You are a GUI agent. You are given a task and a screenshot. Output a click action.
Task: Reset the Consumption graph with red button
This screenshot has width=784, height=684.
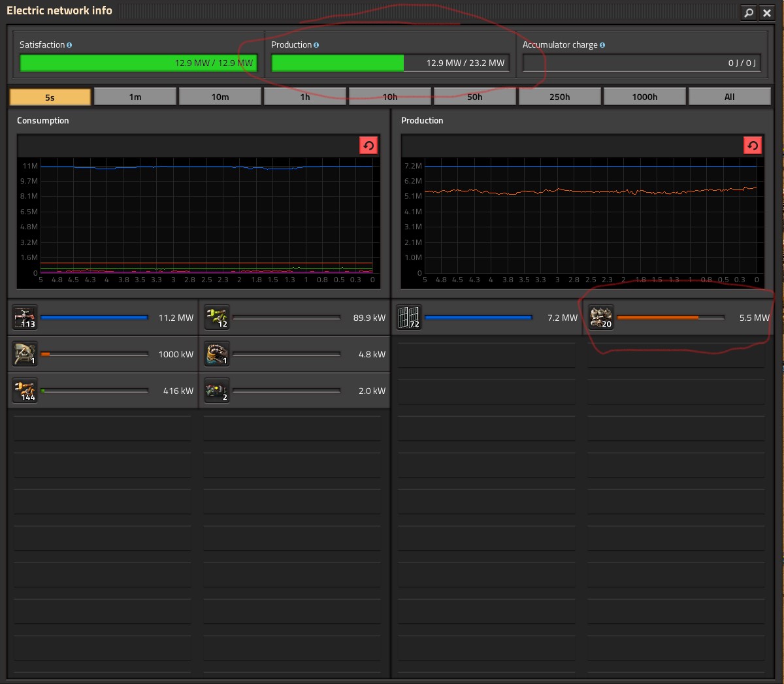pyautogui.click(x=368, y=145)
